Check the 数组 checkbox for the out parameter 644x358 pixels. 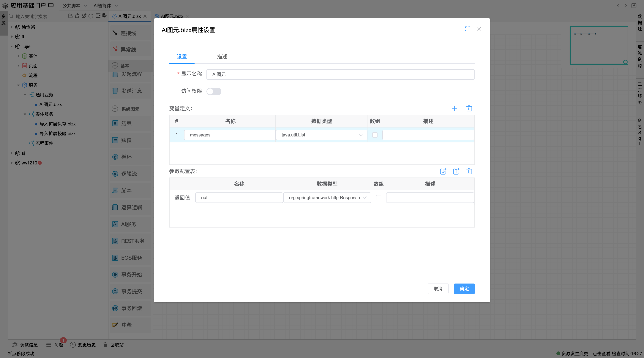click(x=378, y=197)
